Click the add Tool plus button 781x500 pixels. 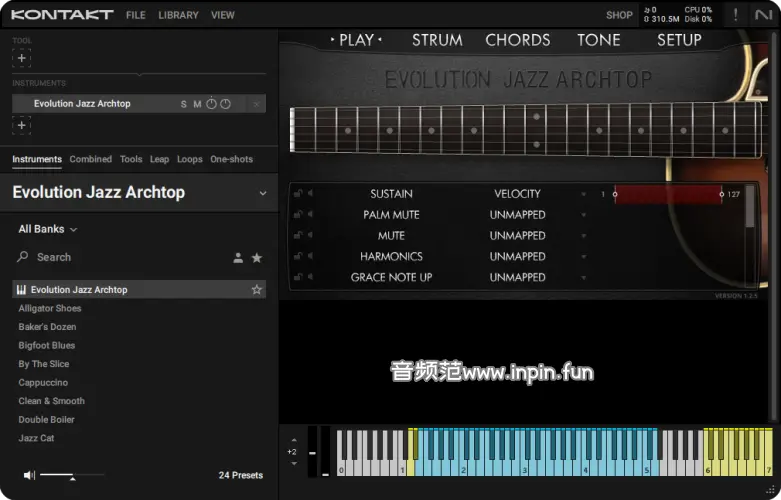(x=22, y=58)
